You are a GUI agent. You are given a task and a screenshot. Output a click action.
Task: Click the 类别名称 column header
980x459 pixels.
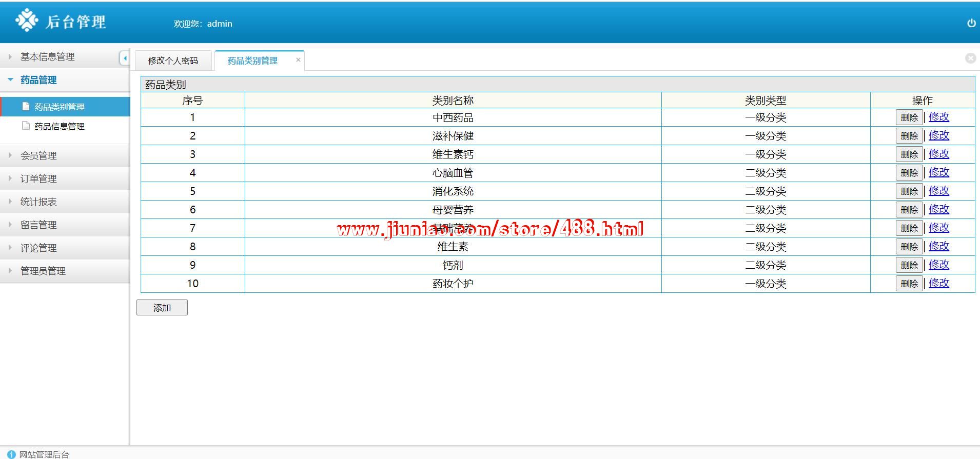pos(453,101)
